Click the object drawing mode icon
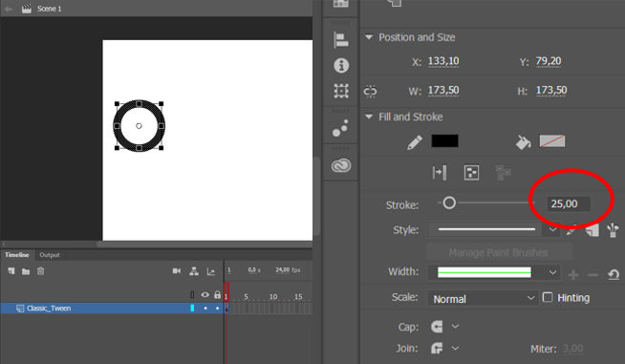 [x=471, y=173]
